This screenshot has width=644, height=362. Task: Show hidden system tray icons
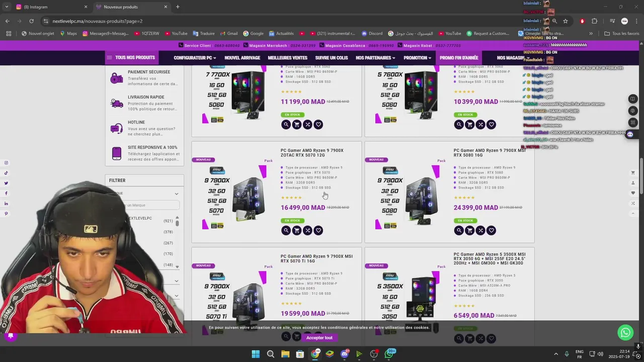coord(556,354)
